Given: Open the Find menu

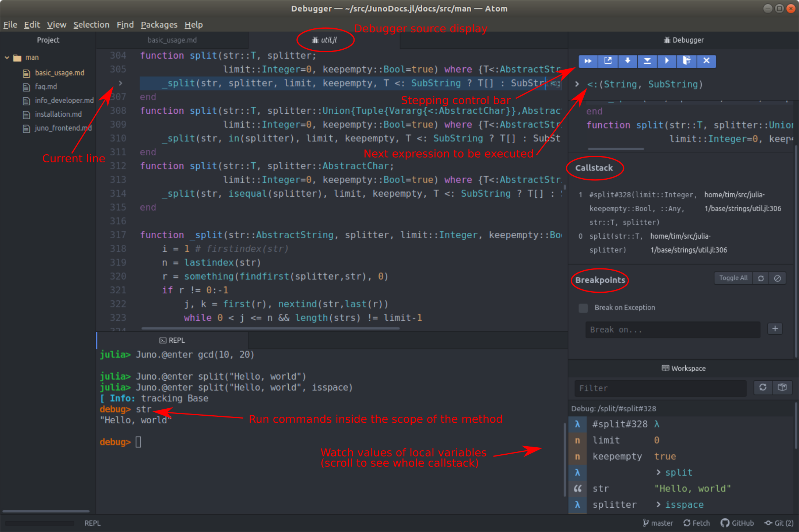Looking at the screenshot, I should click(x=125, y=25).
